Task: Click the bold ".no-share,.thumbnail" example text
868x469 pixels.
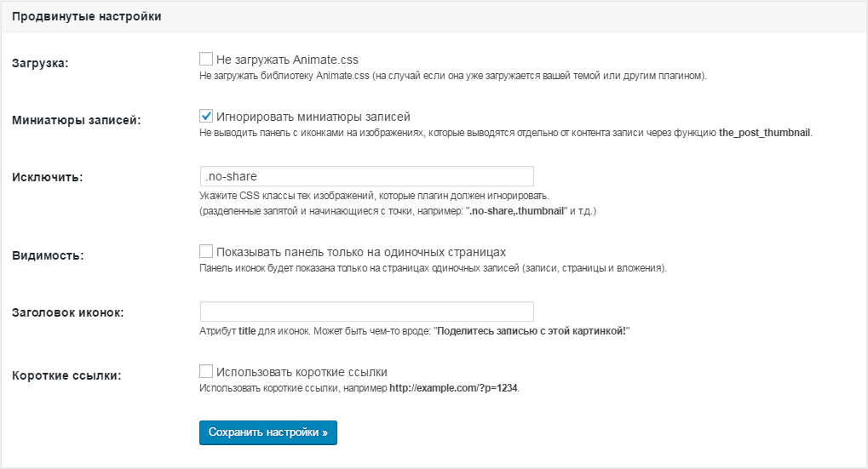Action: point(516,211)
